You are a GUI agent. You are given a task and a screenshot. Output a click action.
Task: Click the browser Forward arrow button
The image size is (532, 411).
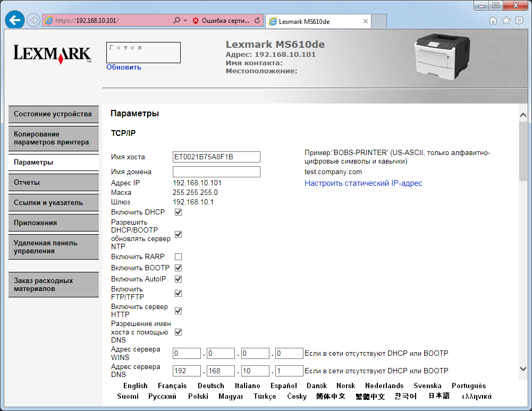click(33, 20)
